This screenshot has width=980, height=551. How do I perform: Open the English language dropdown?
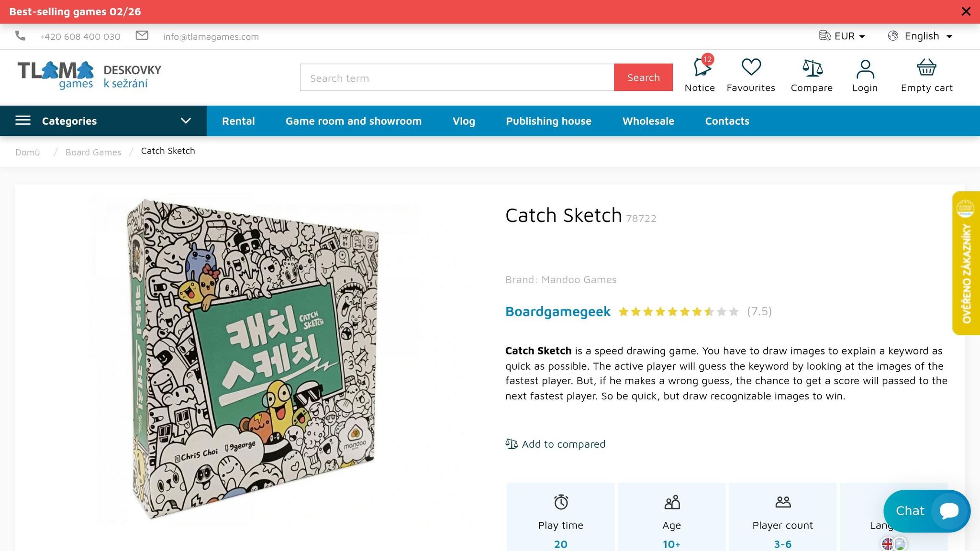click(920, 36)
